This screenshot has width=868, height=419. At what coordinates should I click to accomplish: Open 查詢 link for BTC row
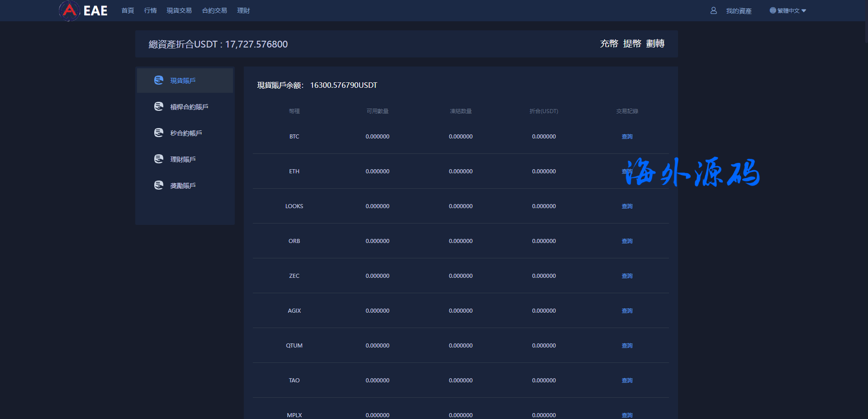627,136
